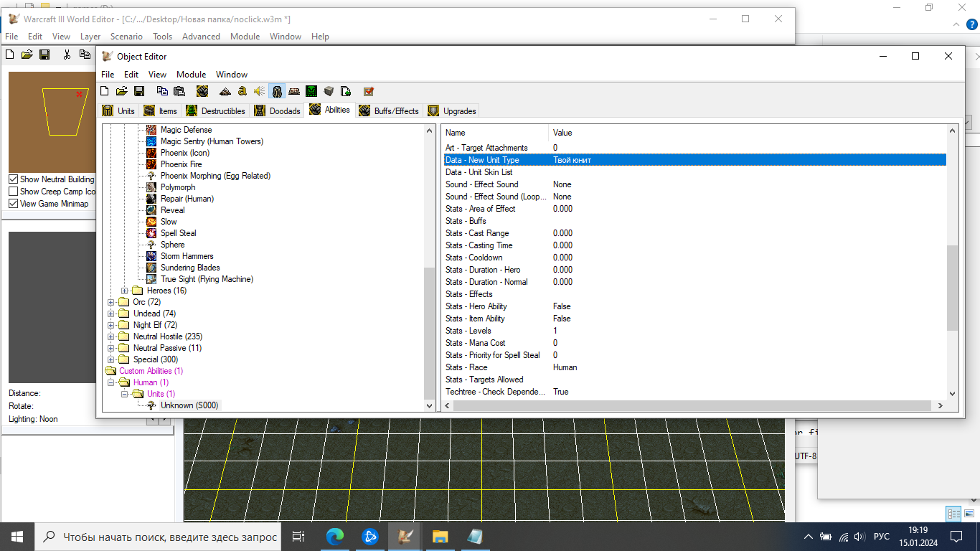The image size is (980, 551).
Task: Click Save map icon in World Editor toolbar
Action: (x=44, y=54)
